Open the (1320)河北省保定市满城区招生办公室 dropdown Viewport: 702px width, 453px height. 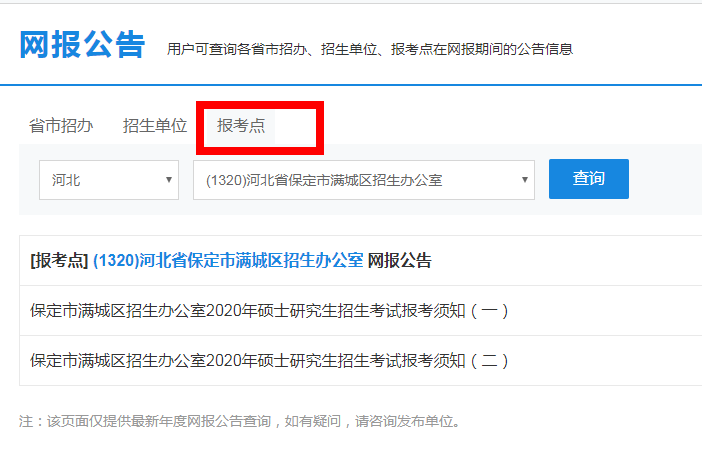(x=364, y=180)
